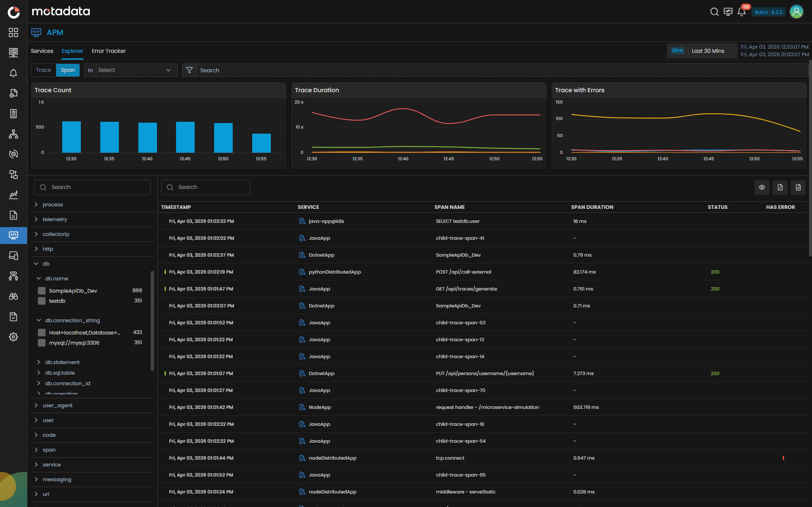Check the testdb filter checkbox

tap(41, 301)
